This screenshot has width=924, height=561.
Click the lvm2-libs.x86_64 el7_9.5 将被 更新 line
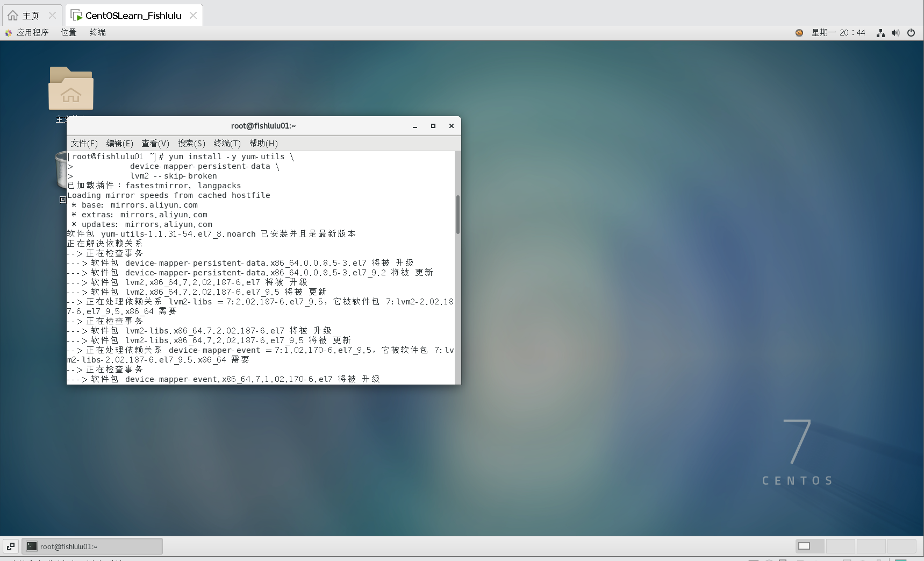pyautogui.click(x=209, y=340)
